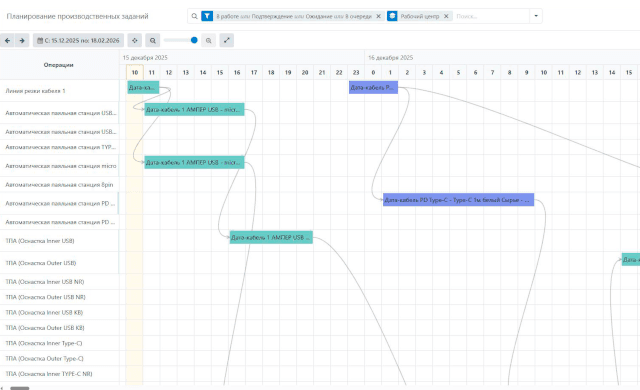Go to next period with right arrow
This screenshot has height=390, width=640.
coord(22,40)
